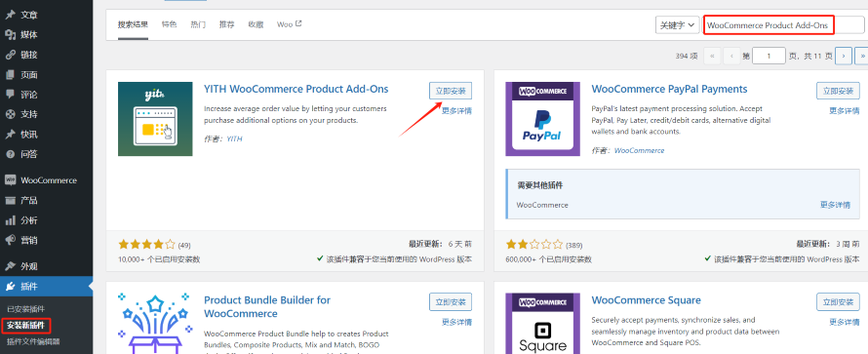Open 更多详情 for WooCommerce Square
The width and height of the screenshot is (868, 354).
(845, 322)
